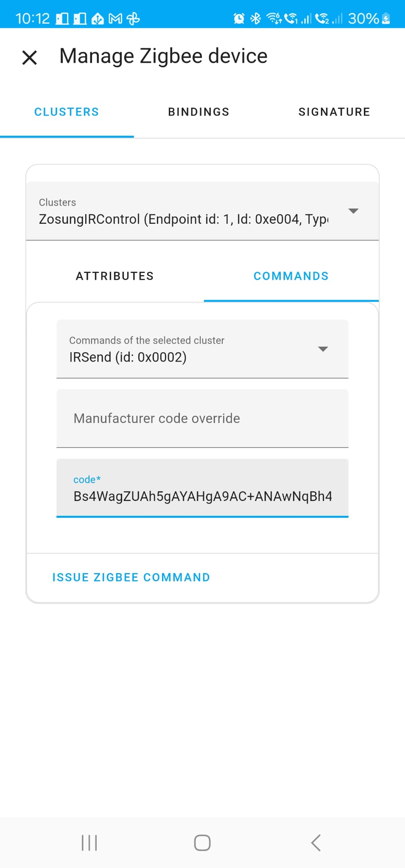Expand the commands list dropdown arrow
The height and width of the screenshot is (868, 405).
pos(323,349)
